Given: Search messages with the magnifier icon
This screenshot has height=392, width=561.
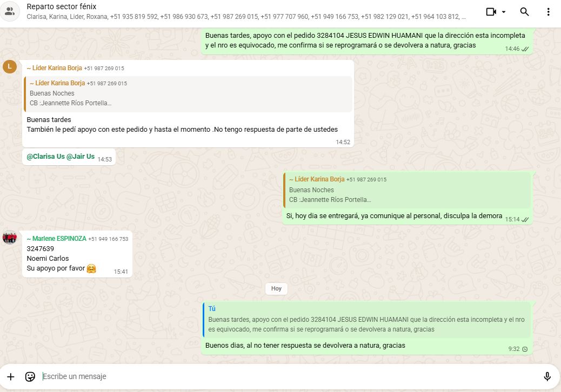Looking at the screenshot, I should [524, 12].
